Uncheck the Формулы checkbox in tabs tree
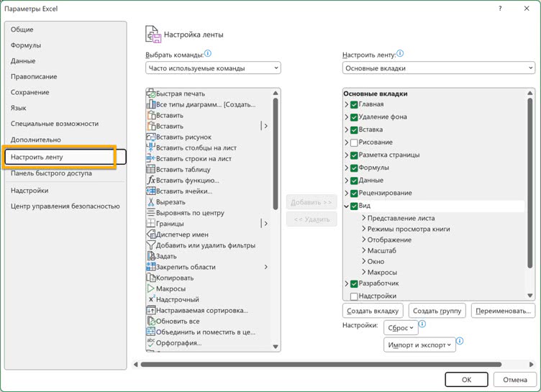This screenshot has width=541, height=392. [x=354, y=168]
